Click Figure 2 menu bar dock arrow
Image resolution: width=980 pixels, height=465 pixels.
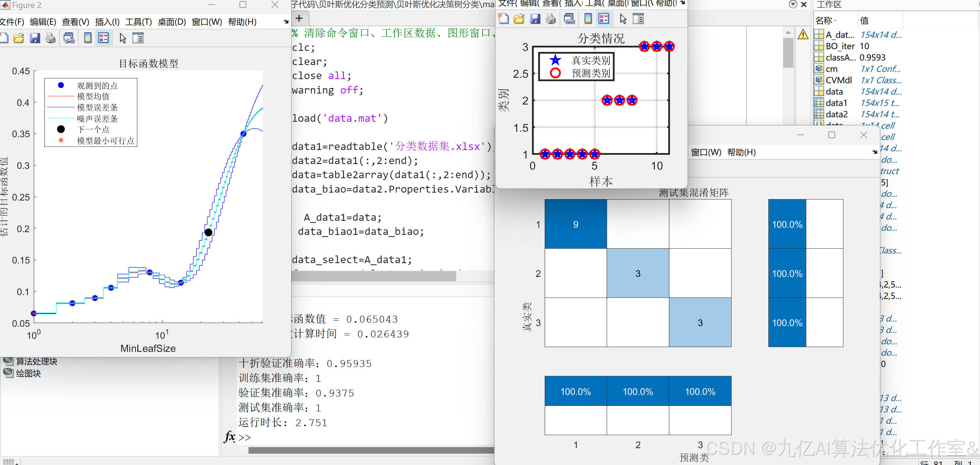click(x=286, y=22)
